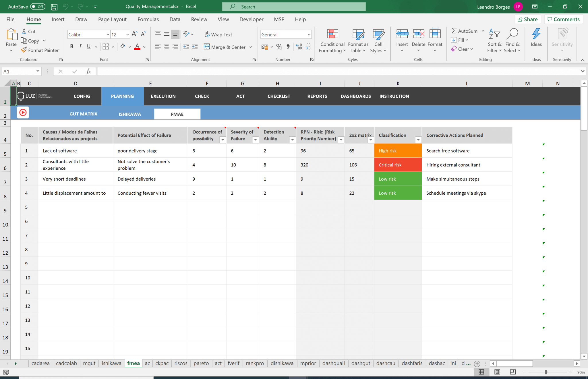Click the Share button
The height and width of the screenshot is (379, 588).
tap(528, 19)
